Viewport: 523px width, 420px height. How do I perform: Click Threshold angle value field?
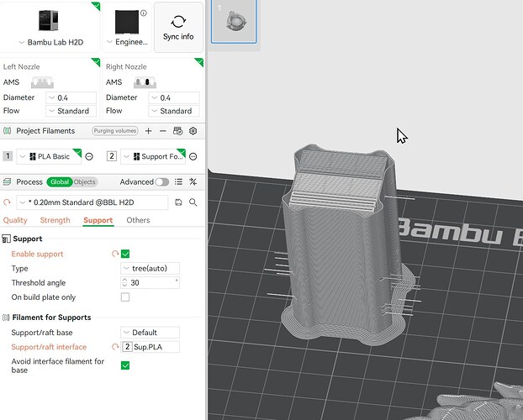tap(151, 283)
